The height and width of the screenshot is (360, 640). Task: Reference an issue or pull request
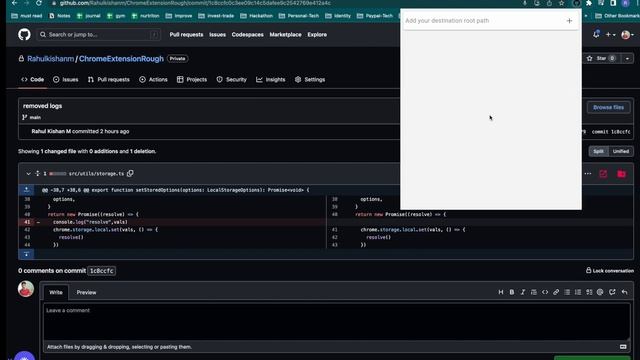[x=612, y=292]
